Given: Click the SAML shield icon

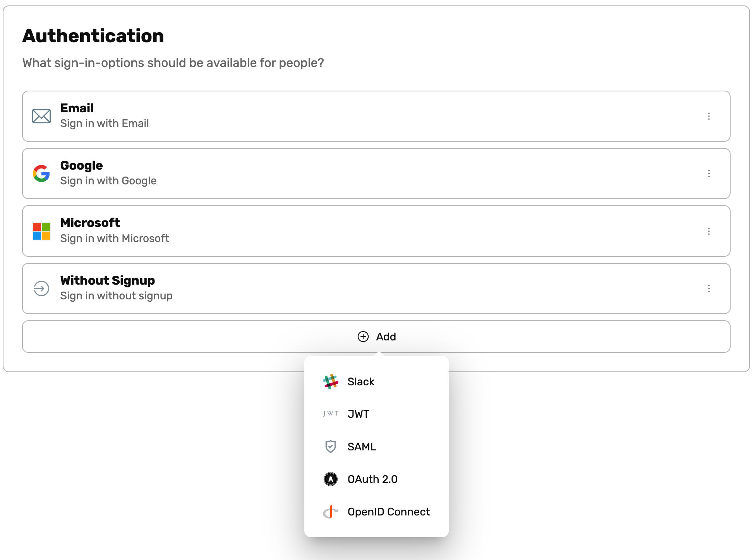Looking at the screenshot, I should (330, 446).
